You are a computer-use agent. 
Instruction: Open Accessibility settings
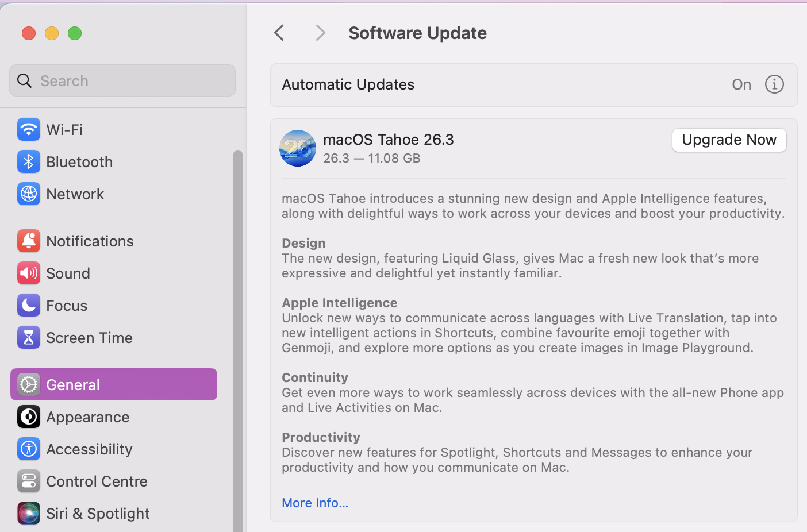[89, 449]
